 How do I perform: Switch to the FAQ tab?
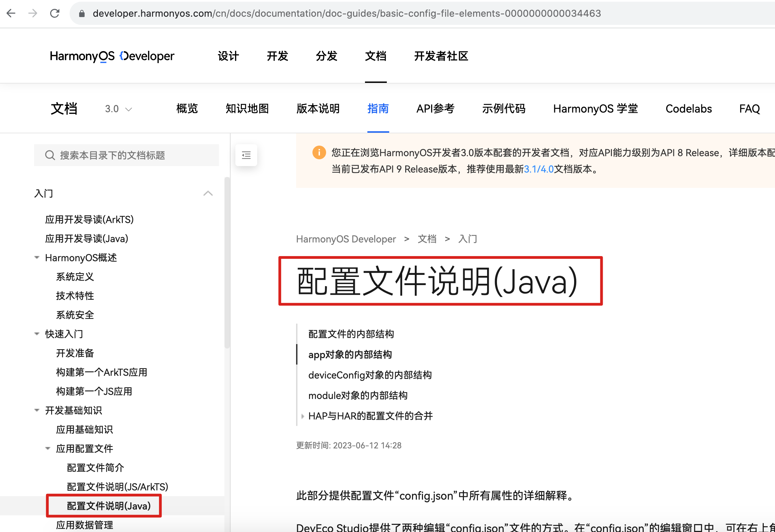749,109
